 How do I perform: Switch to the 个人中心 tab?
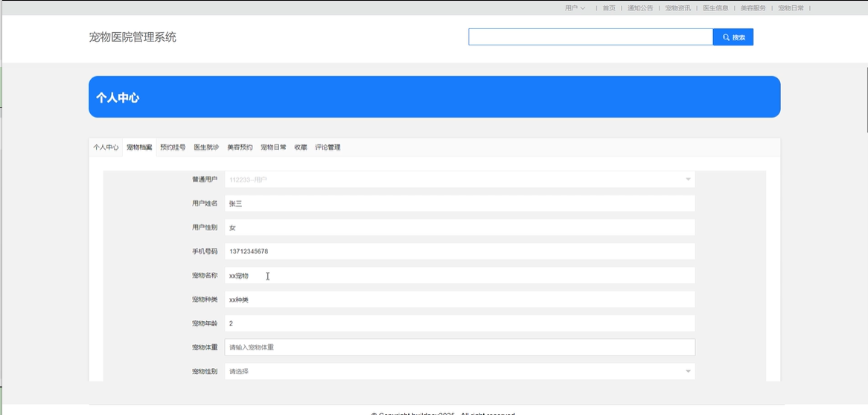coord(106,148)
